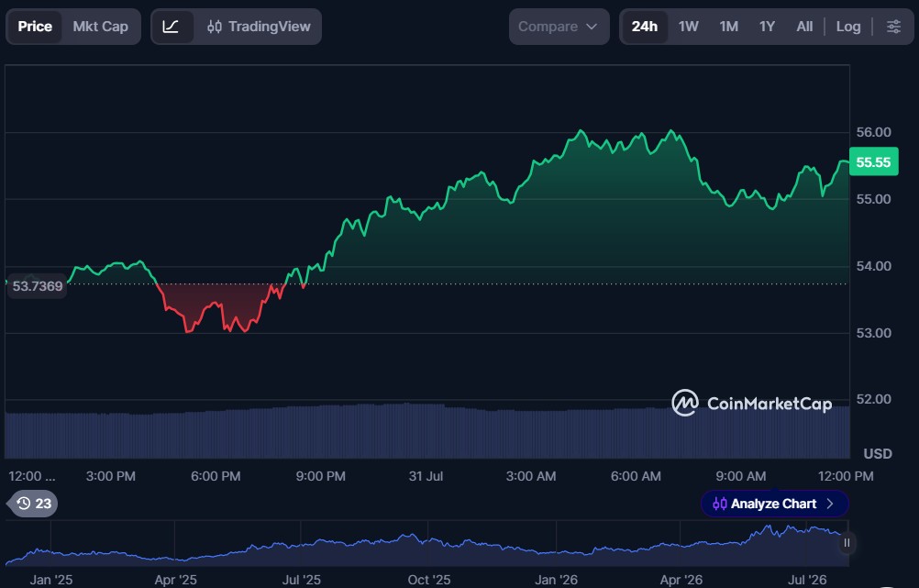Click the current price label 55.55

873,162
